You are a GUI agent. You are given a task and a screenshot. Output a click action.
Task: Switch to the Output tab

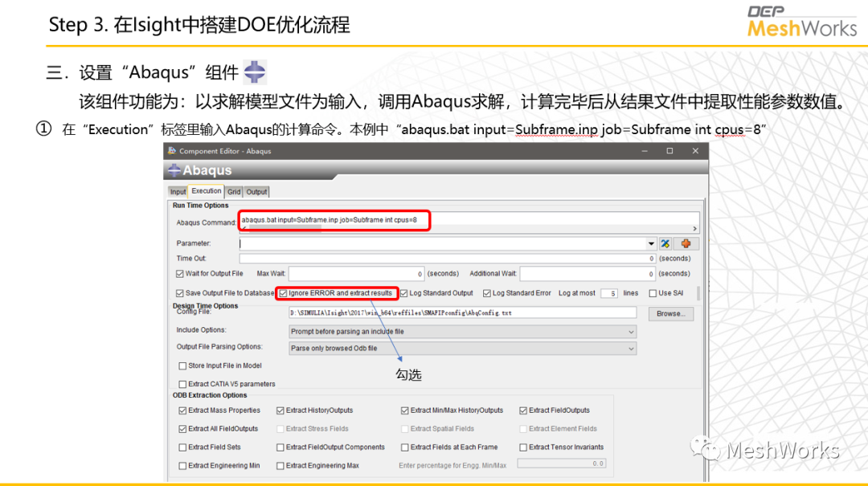click(x=256, y=192)
